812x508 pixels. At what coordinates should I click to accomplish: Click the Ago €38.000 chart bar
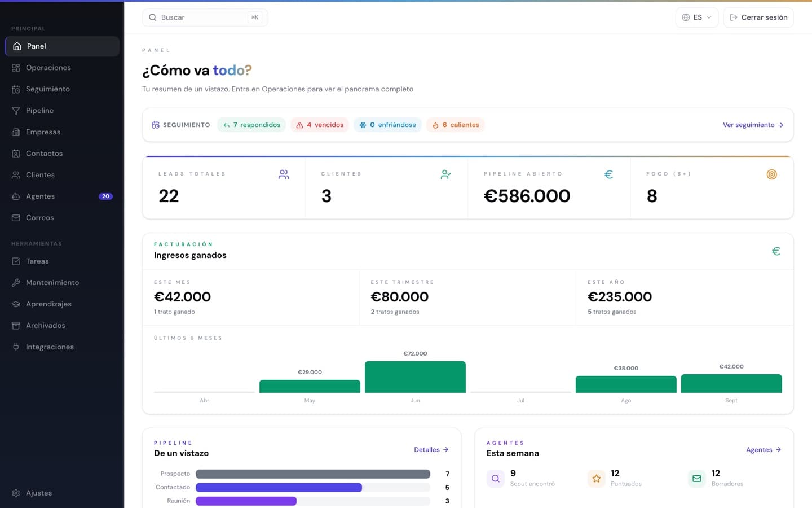pyautogui.click(x=626, y=384)
